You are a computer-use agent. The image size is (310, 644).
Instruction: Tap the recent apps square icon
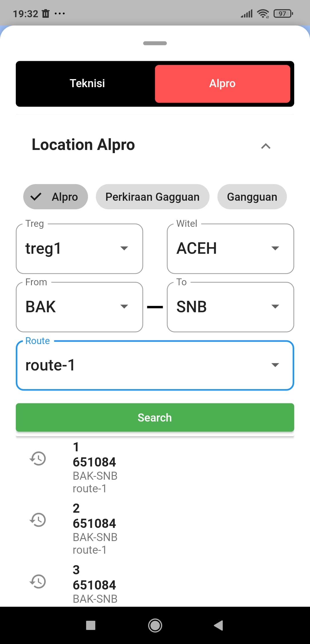click(x=91, y=625)
